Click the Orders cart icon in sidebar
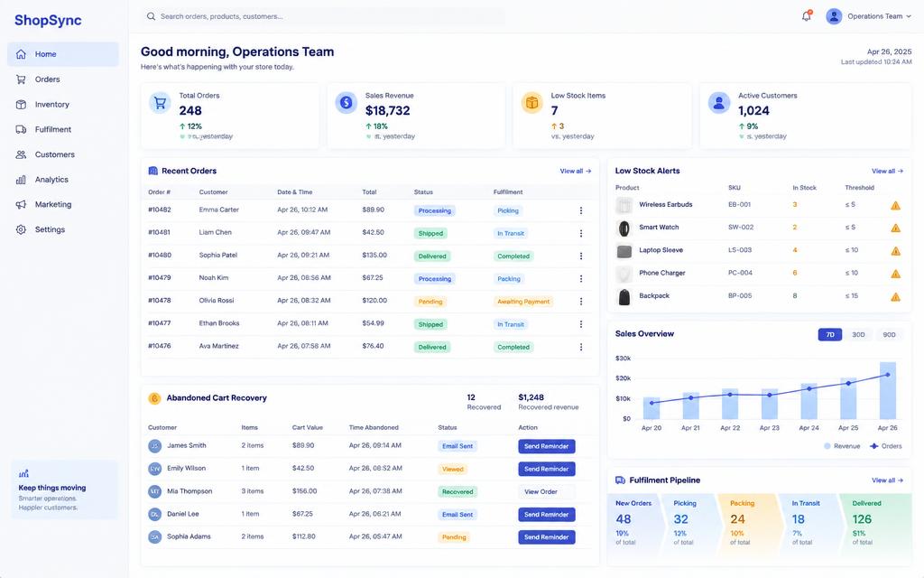This screenshot has width=924, height=578. click(x=22, y=79)
